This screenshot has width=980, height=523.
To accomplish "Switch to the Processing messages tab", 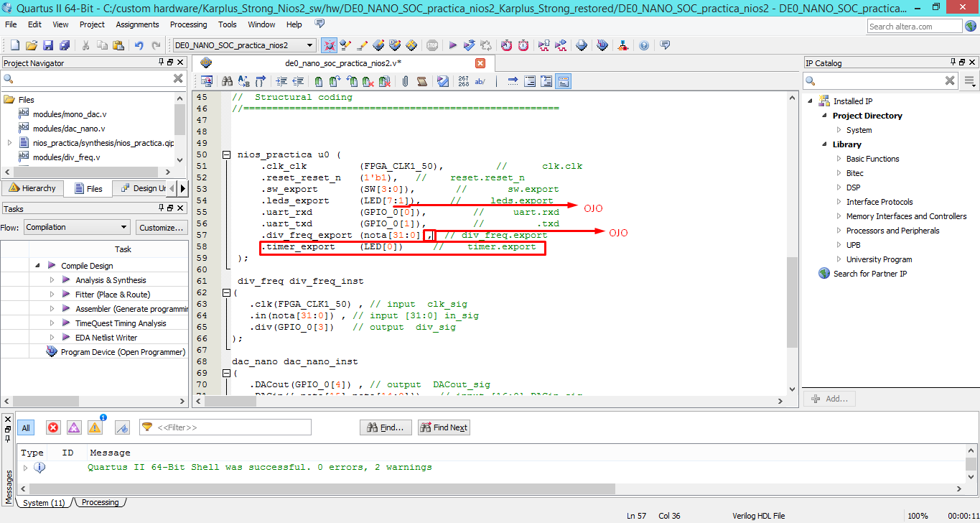I will click(99, 502).
